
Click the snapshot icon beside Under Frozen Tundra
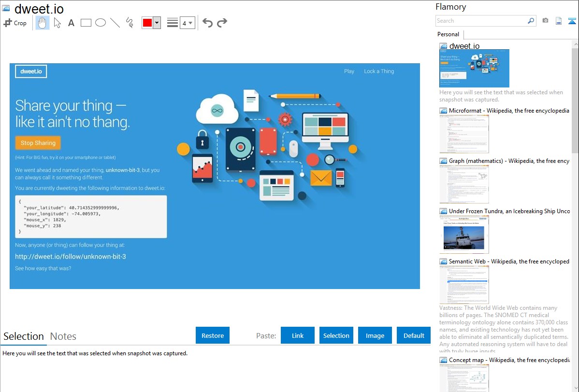coord(443,211)
